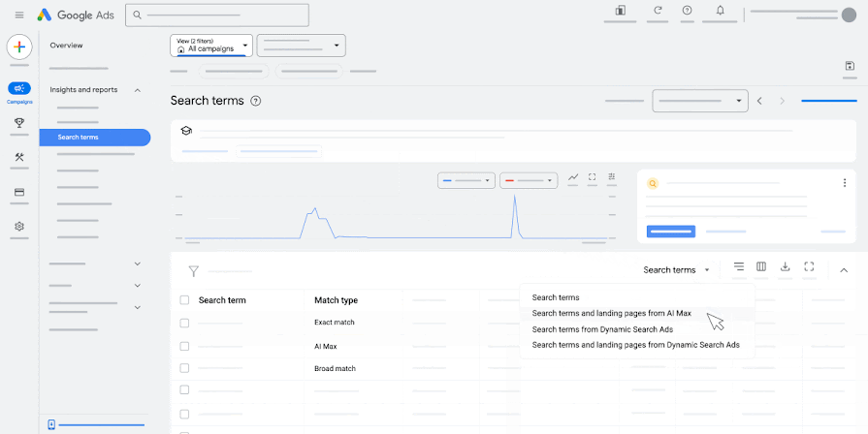Click the save icon at top right

click(x=850, y=66)
